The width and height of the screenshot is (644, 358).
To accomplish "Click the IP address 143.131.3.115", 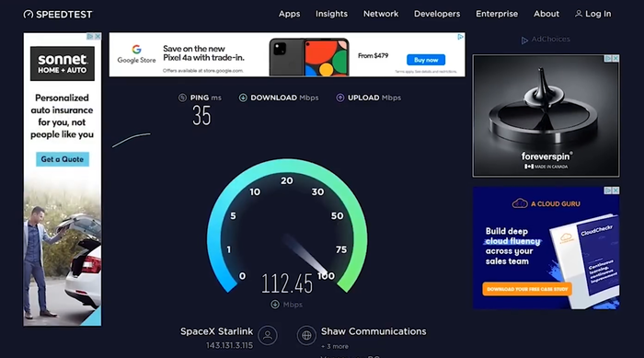I will [x=230, y=346].
